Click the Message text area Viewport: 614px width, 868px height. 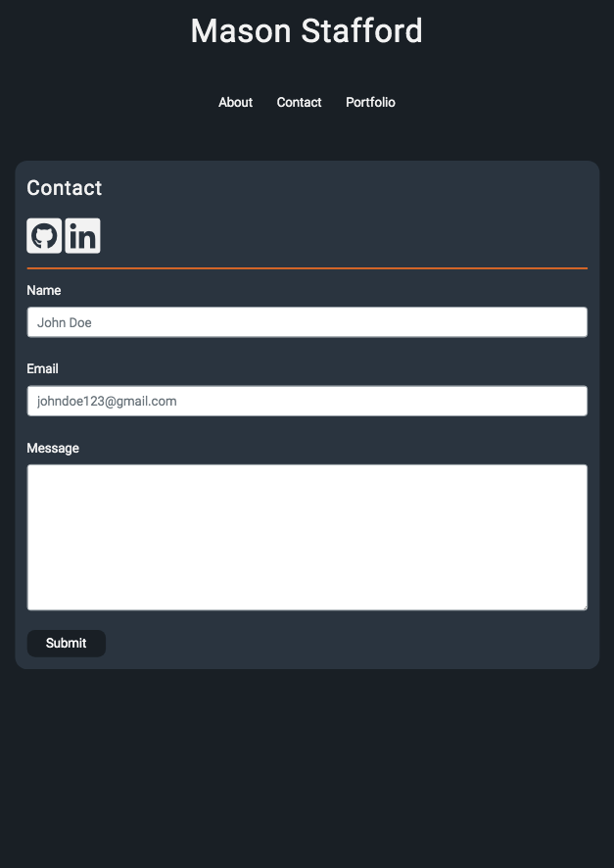[x=307, y=537]
